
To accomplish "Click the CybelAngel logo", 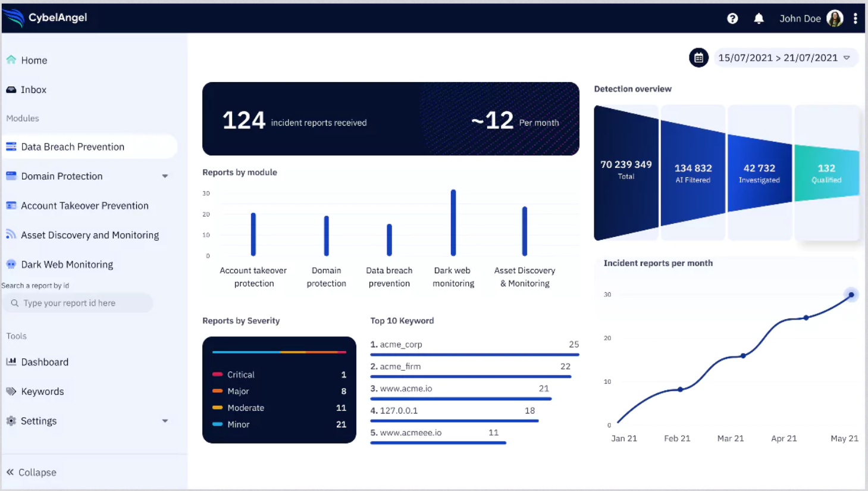I will point(45,18).
